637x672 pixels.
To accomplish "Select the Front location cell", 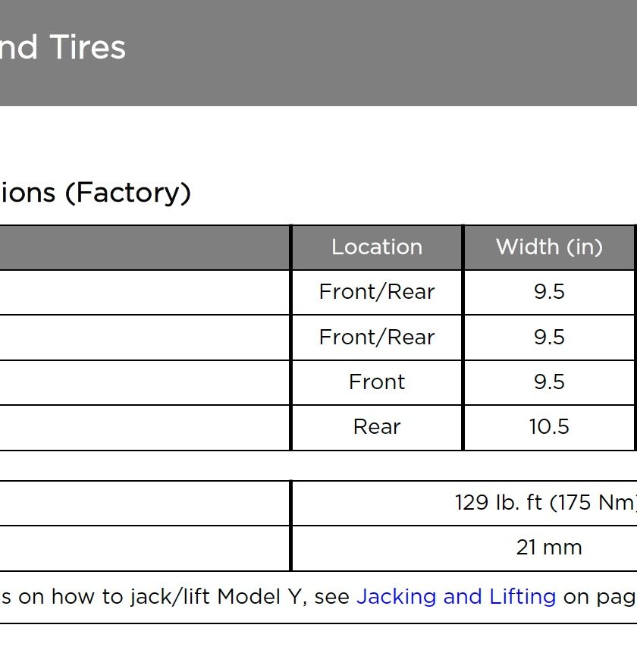I will coord(377,382).
